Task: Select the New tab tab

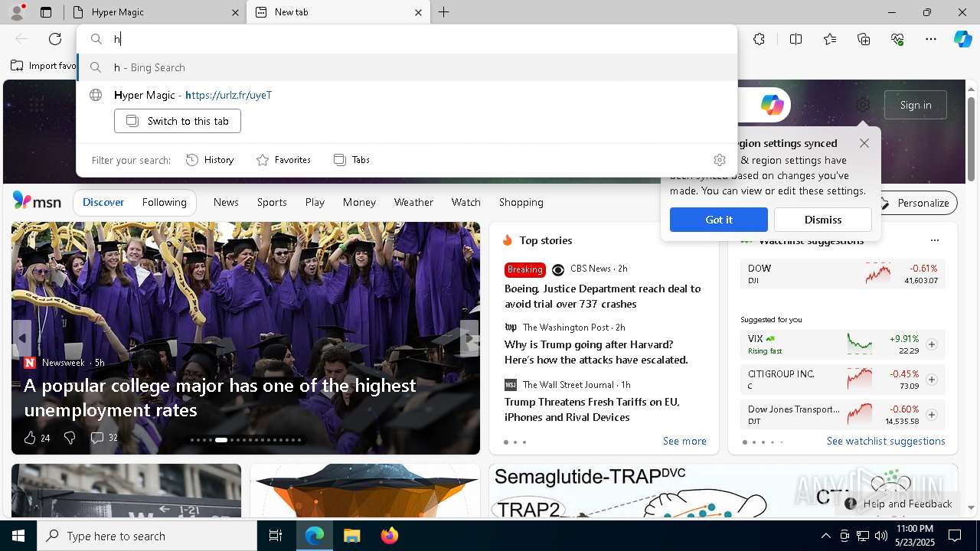Action: click(x=337, y=12)
